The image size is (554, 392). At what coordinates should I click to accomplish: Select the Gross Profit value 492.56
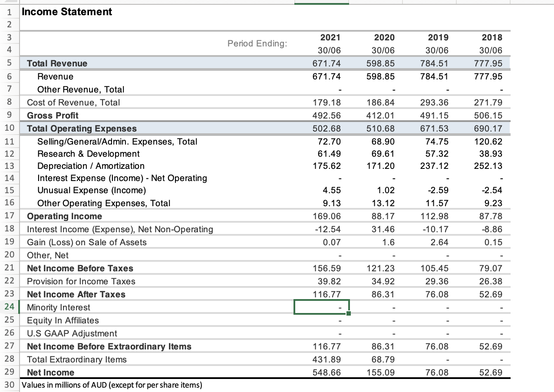pos(330,115)
